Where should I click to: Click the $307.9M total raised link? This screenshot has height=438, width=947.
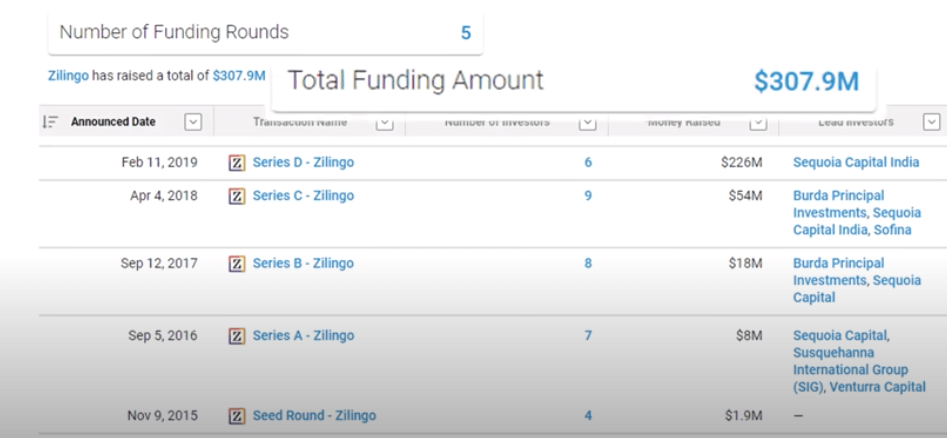click(239, 76)
